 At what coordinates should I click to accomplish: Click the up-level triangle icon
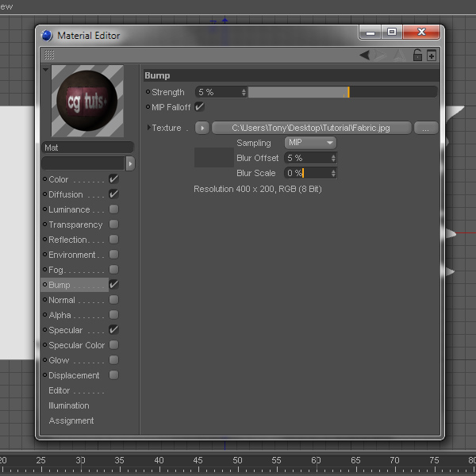click(400, 55)
